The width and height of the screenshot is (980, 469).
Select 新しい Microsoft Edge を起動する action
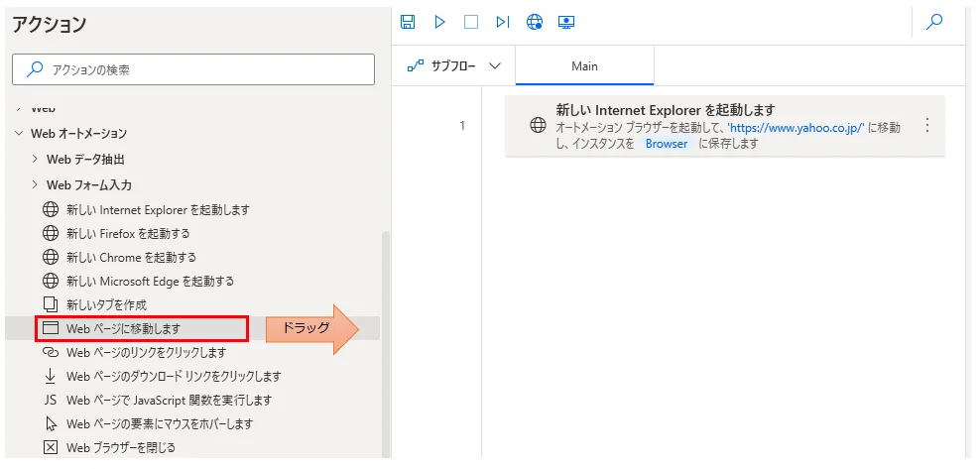[x=150, y=281]
